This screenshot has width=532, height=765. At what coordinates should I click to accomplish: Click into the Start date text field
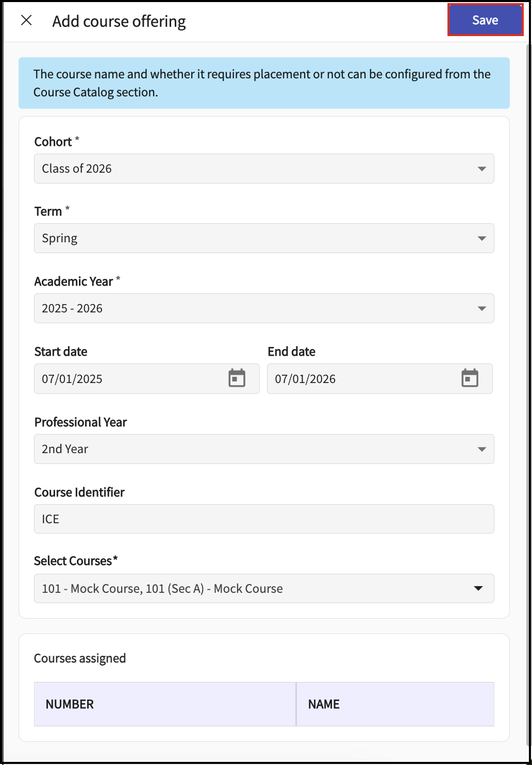pos(129,379)
